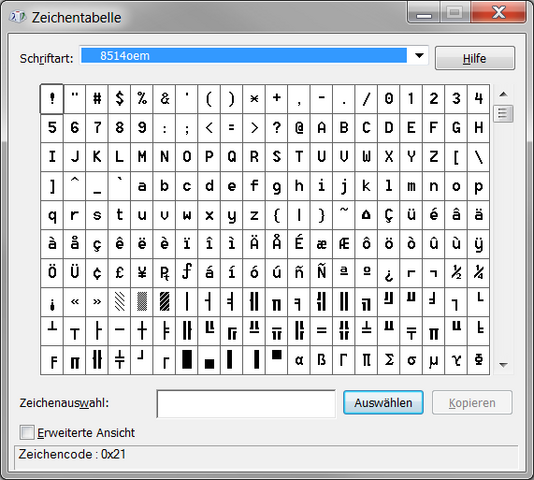This screenshot has height=480, width=534.
Task: Select the inverted question mark ¿ character
Action: coord(389,273)
